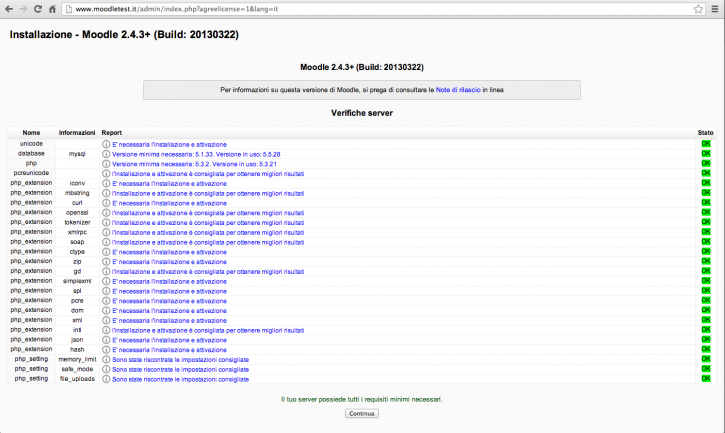
Task: Click the browser forward arrow
Action: pyautogui.click(x=23, y=9)
